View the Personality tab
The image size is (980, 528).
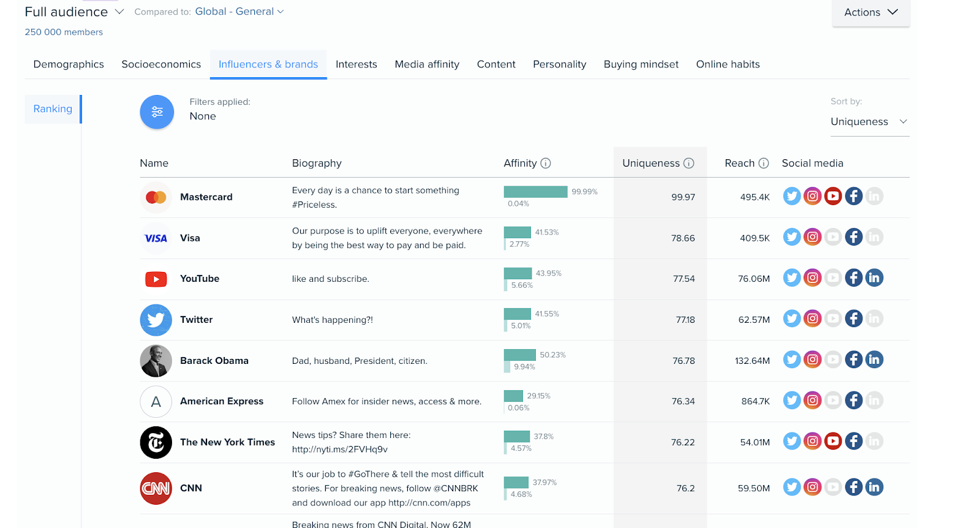click(559, 64)
